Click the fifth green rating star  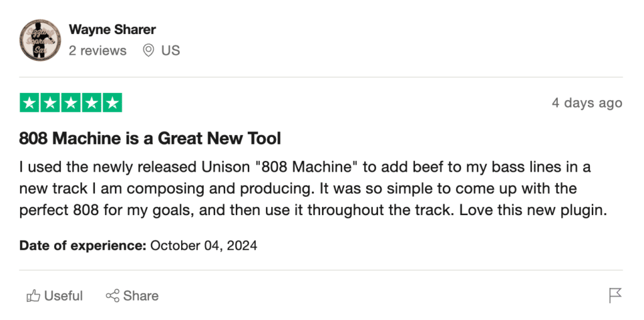click(112, 102)
